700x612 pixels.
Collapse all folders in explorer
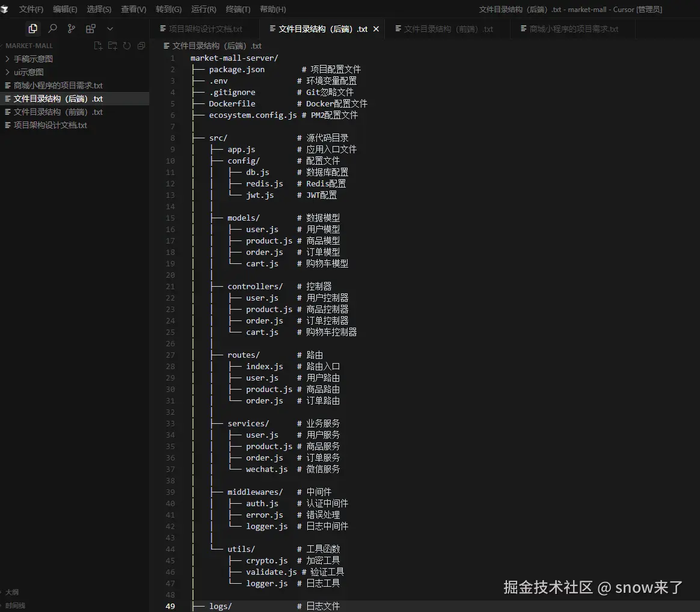[x=141, y=46]
